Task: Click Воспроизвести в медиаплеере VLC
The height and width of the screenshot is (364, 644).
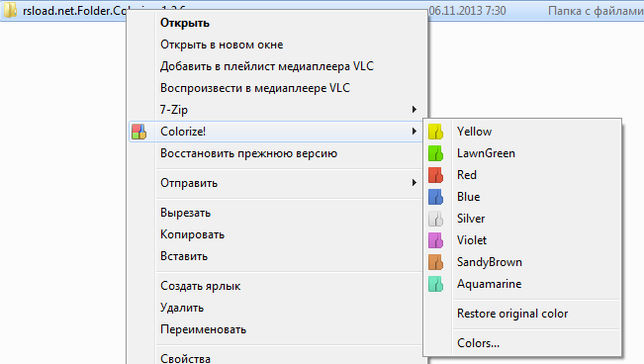Action: [x=255, y=88]
